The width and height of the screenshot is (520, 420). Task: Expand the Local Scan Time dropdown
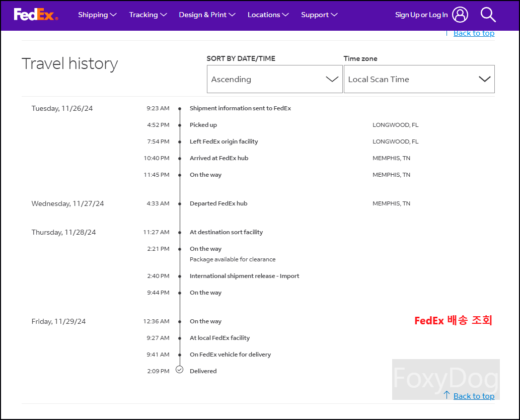tap(419, 79)
